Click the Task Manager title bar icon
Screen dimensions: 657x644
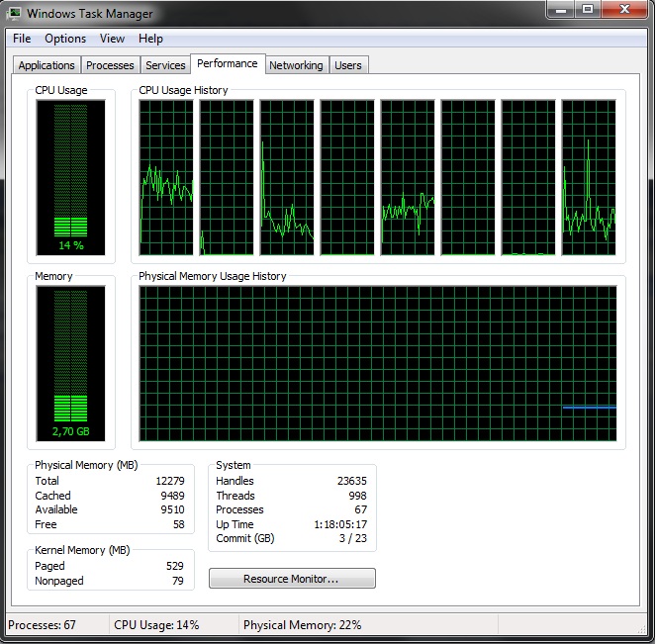click(14, 13)
